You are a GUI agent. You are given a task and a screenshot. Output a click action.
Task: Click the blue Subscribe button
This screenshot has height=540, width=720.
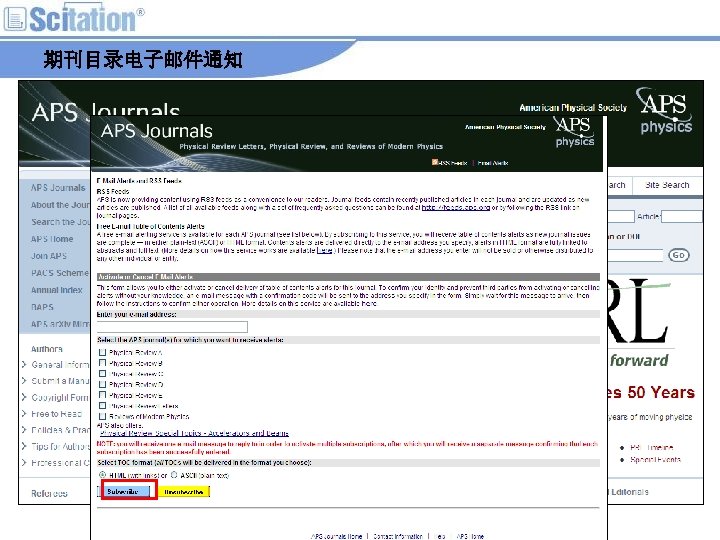tap(124, 491)
